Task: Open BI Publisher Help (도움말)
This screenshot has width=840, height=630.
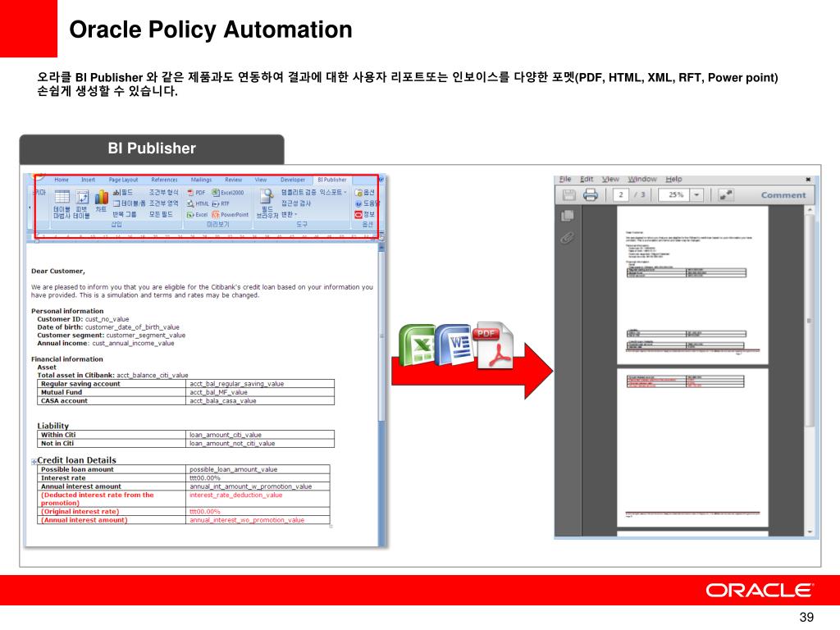Action: [367, 203]
